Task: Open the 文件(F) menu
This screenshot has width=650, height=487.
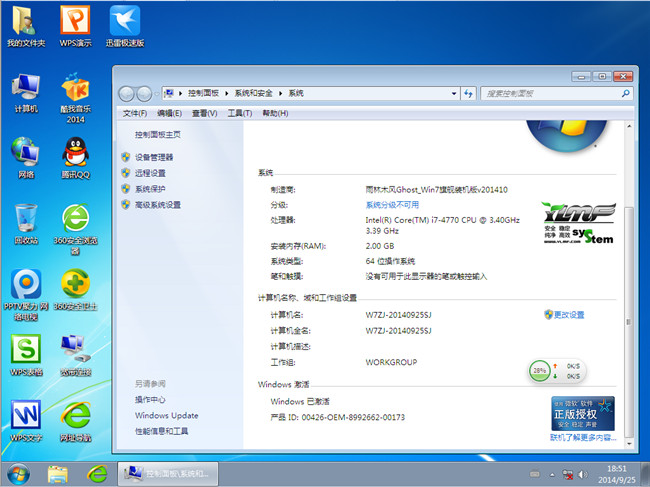Action: (135, 113)
